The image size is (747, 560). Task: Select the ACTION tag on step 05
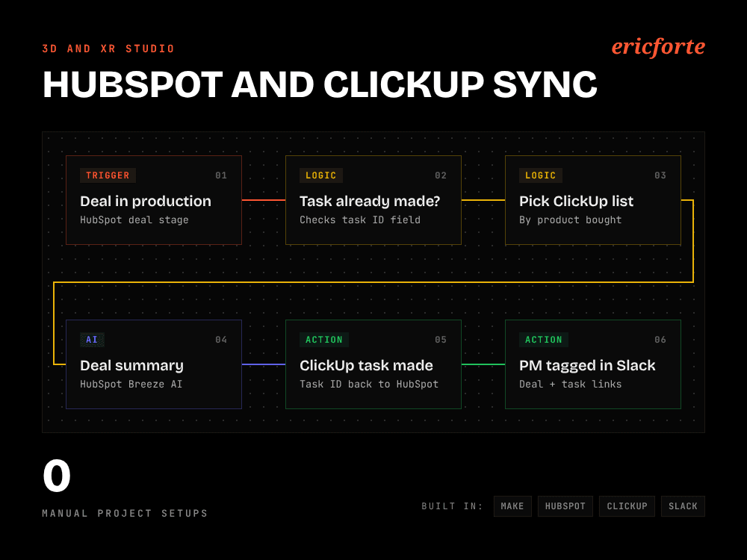pyautogui.click(x=324, y=340)
